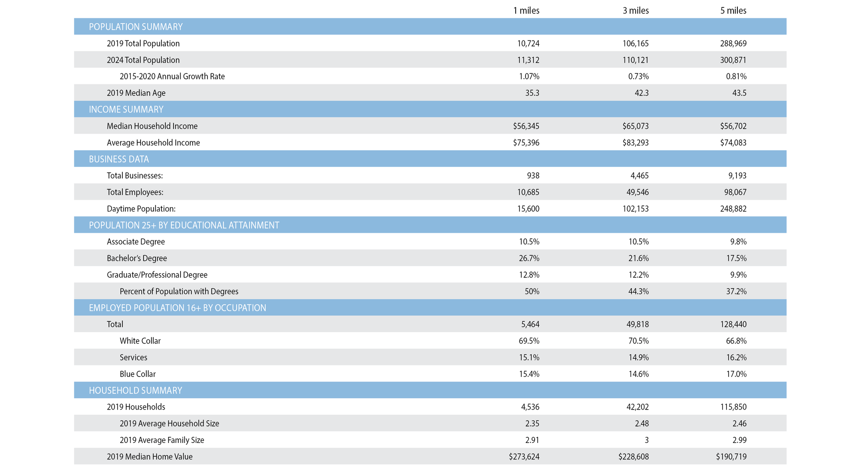Click the POPULATION SUMMARY section header
The width and height of the screenshot is (868, 469).
[135, 27]
